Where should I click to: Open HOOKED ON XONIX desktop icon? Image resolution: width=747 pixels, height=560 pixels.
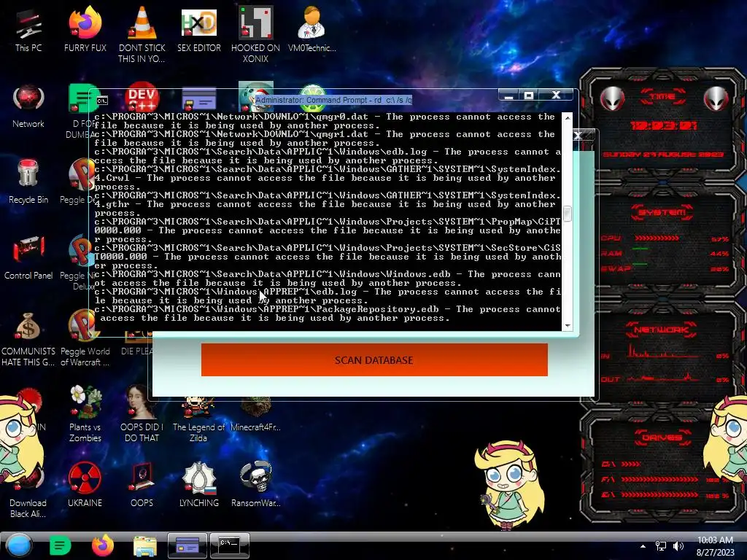(256, 34)
